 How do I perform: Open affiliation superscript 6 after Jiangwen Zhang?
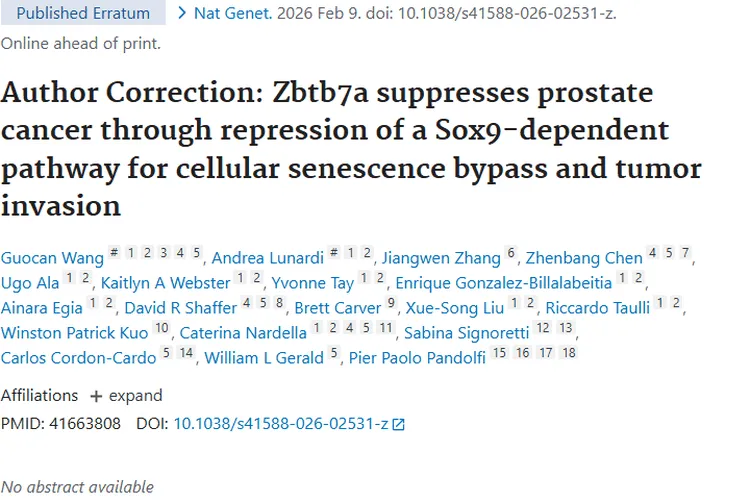[511, 255]
